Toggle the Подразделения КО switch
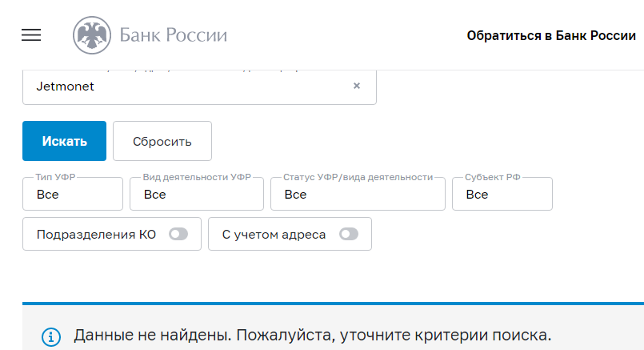The image size is (644, 350). pyautogui.click(x=178, y=234)
